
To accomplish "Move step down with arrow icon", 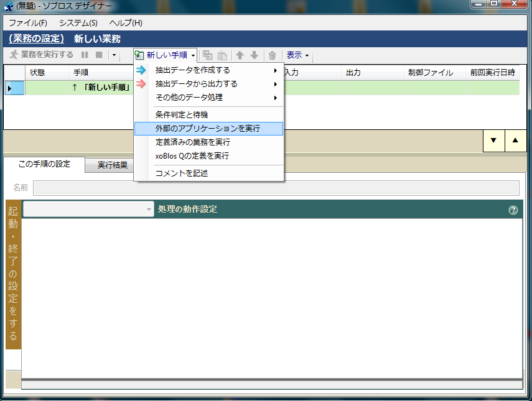I will coord(254,55).
